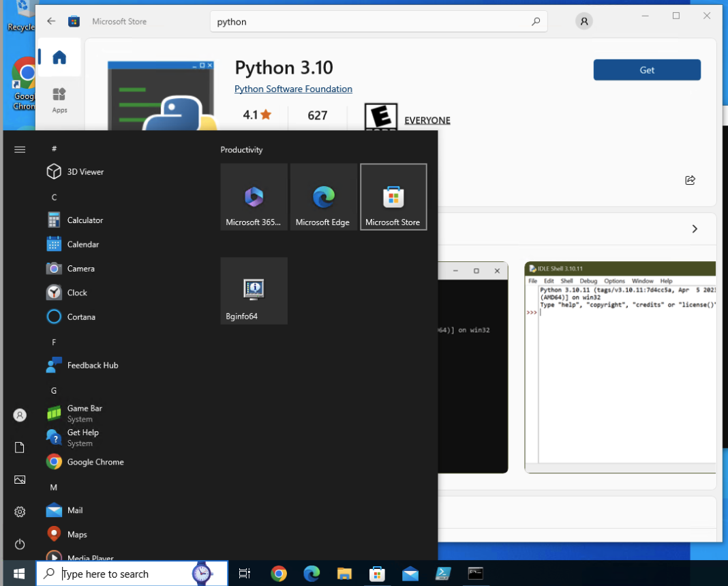The width and height of the screenshot is (728, 586).
Task: Open the Pictures icon in Start sidebar
Action: pos(19,480)
